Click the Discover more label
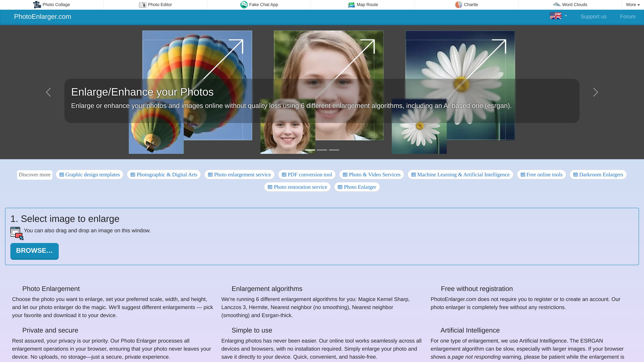644x362 pixels. 35,175
